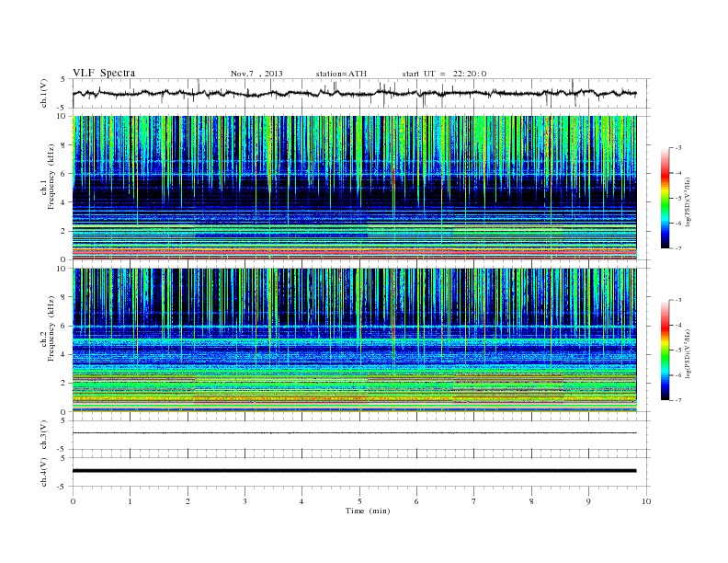Click the time-axis tick label '10'
Image resolution: width=728 pixels, height=563 pixels.
click(x=646, y=501)
